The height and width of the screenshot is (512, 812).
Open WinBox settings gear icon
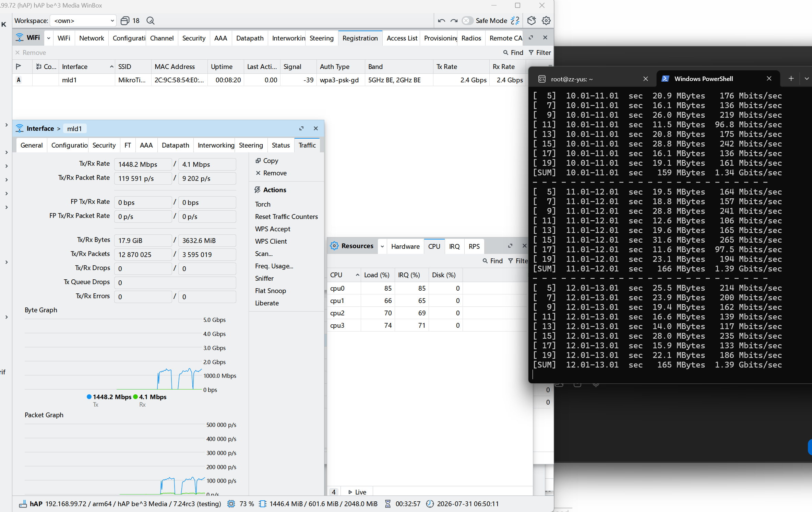coord(546,21)
